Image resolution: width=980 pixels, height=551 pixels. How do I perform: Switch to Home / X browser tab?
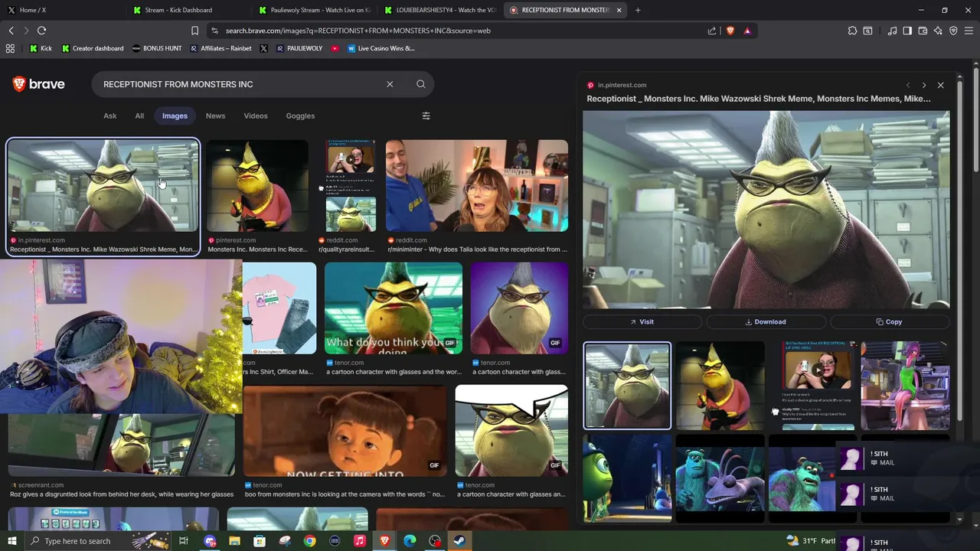[61, 10]
